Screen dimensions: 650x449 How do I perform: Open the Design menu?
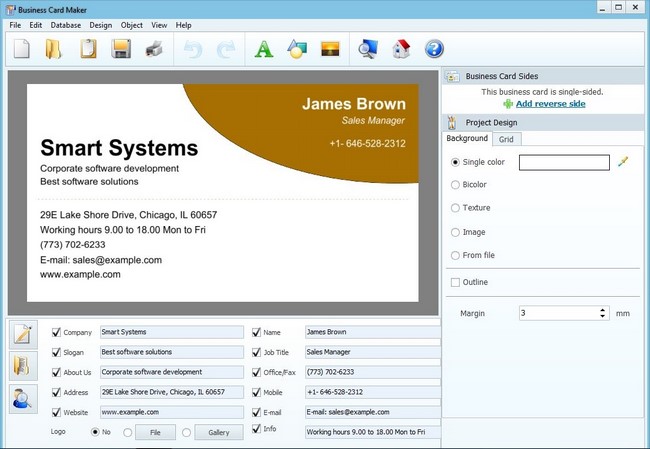100,24
